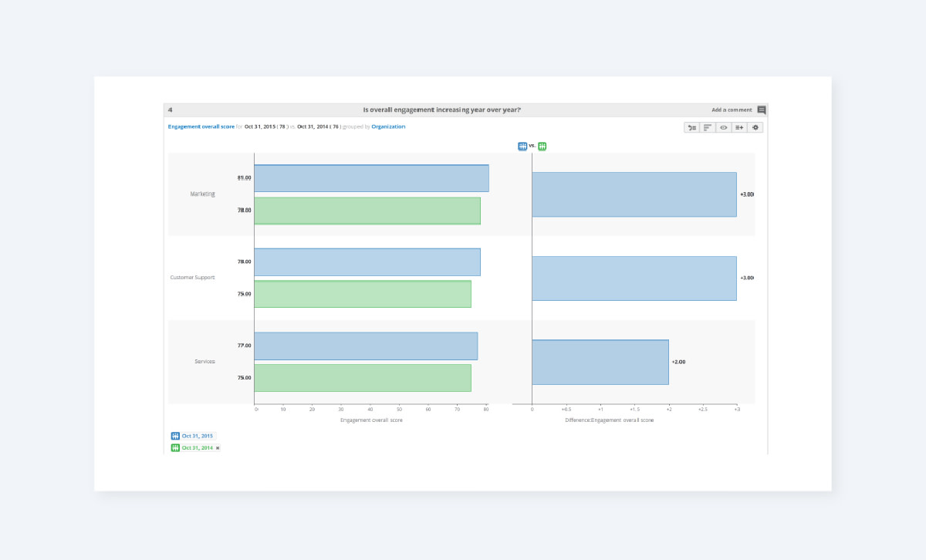Click Customer Support's blue 78.00 bar

click(367, 262)
